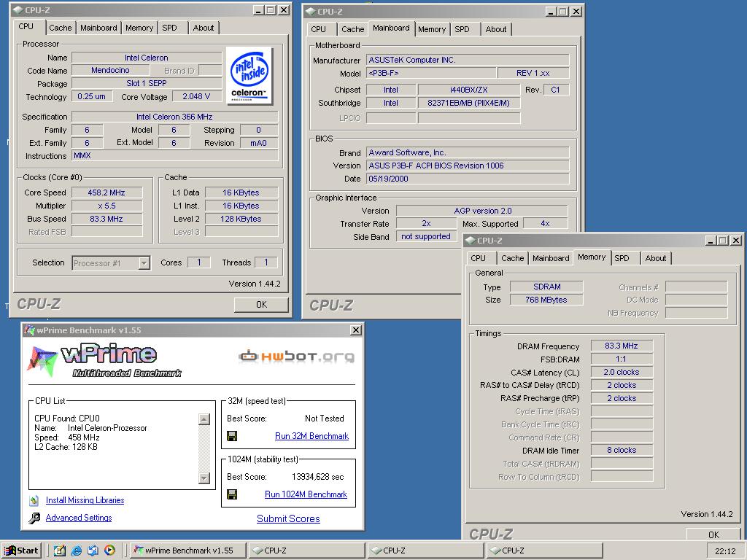The width and height of the screenshot is (747, 560).
Task: Switch to Mainboard tab in left CPU-Z window
Action: (x=98, y=28)
